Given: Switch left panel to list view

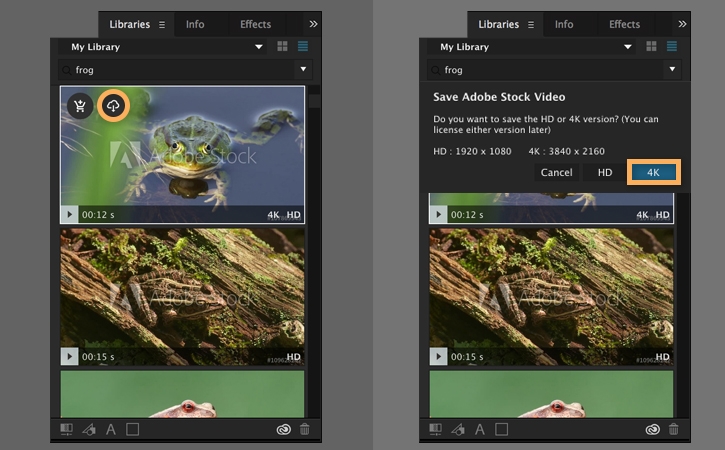Looking at the screenshot, I should tap(302, 47).
